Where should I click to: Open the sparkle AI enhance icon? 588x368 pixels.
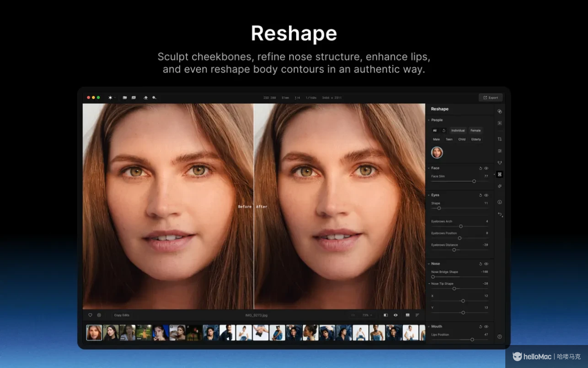click(x=500, y=186)
